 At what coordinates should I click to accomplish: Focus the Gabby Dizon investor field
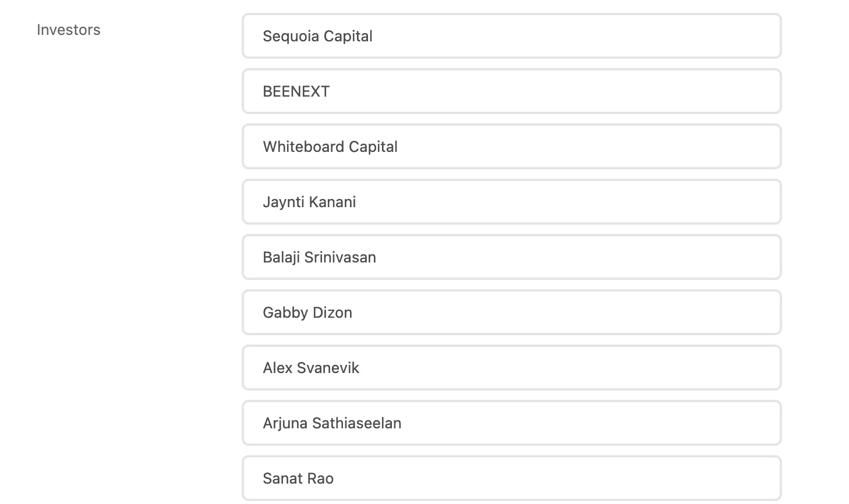tap(511, 313)
